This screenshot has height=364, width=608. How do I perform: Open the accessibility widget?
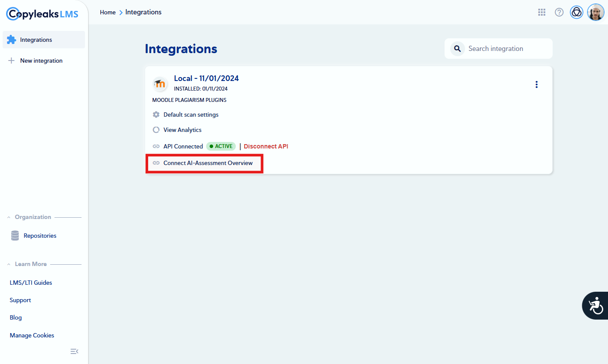pos(595,305)
